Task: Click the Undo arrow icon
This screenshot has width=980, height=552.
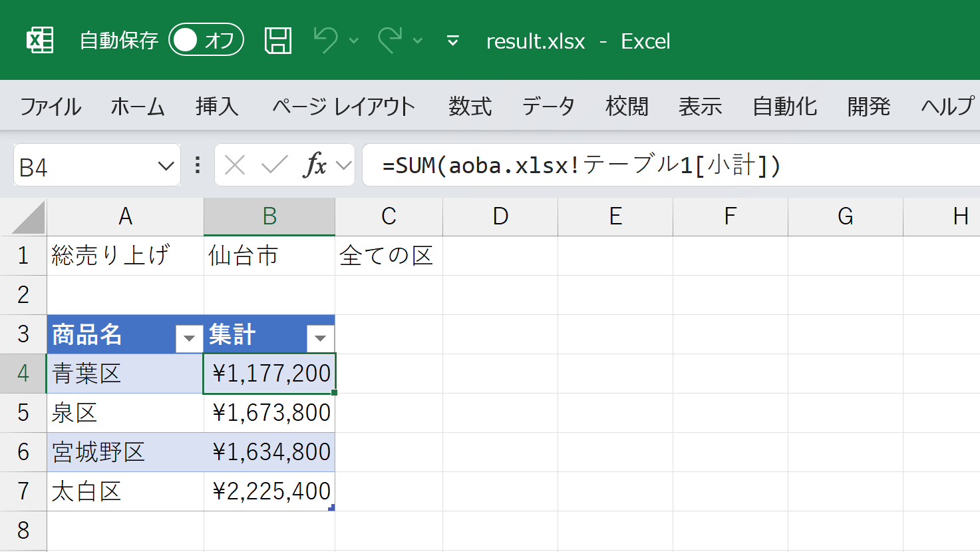Action: pos(326,41)
